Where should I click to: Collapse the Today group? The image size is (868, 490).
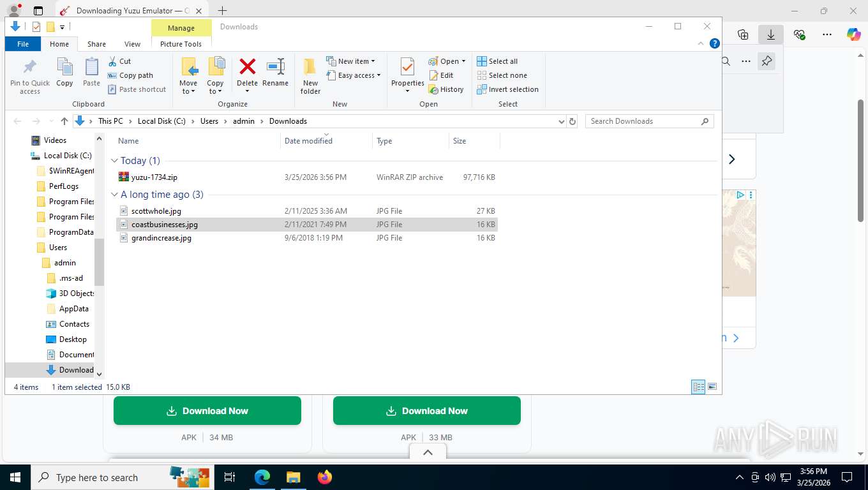115,161
